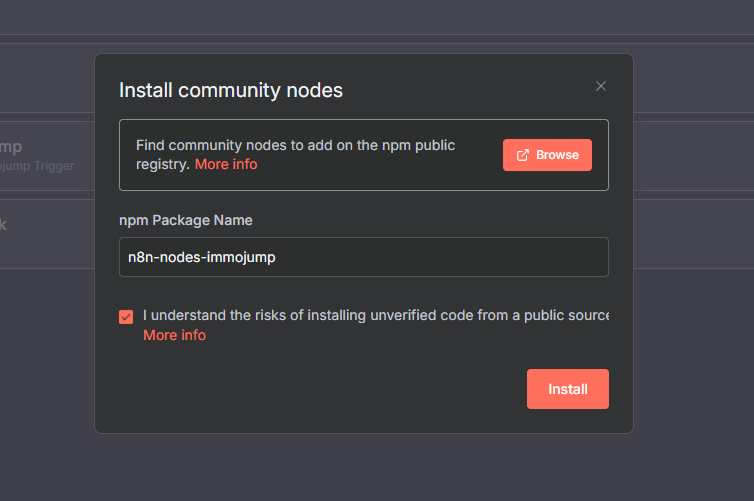Click the dimmed top row above the dialog
754x501 pixels.
point(377,18)
